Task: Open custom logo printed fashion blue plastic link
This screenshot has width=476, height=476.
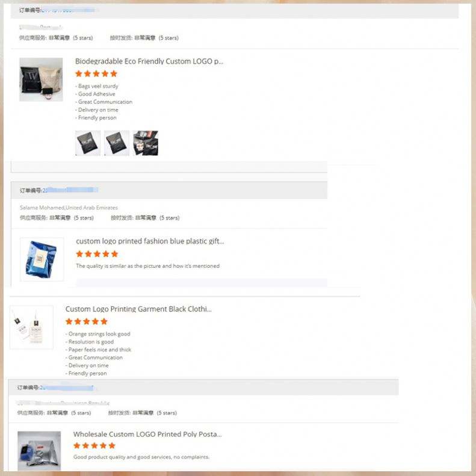Action: 150,241
